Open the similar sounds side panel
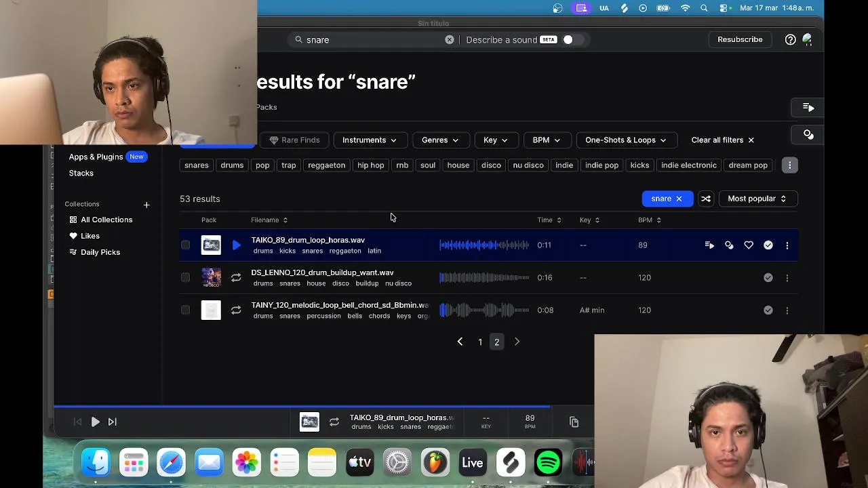 pyautogui.click(x=808, y=134)
